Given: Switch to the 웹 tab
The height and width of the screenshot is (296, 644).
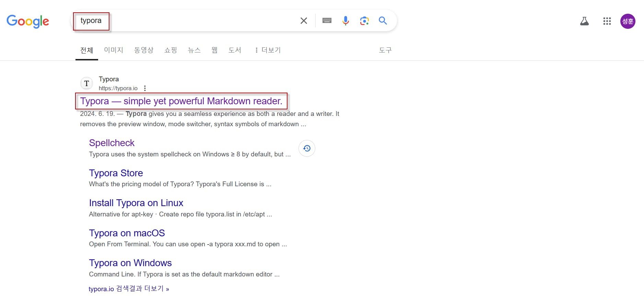Looking at the screenshot, I should tap(214, 50).
